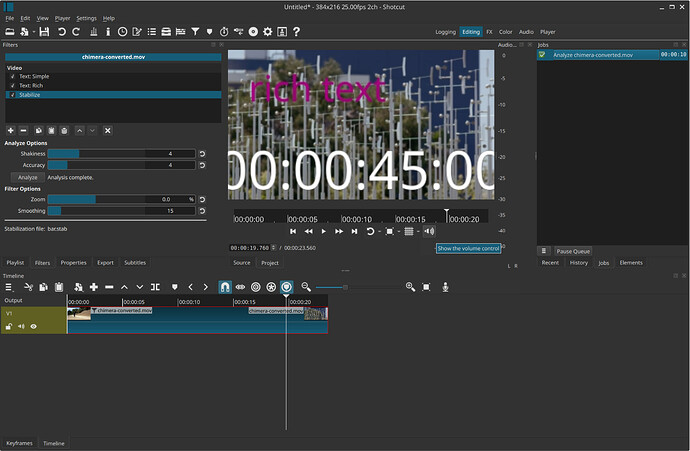Undo the last action

(x=62, y=32)
